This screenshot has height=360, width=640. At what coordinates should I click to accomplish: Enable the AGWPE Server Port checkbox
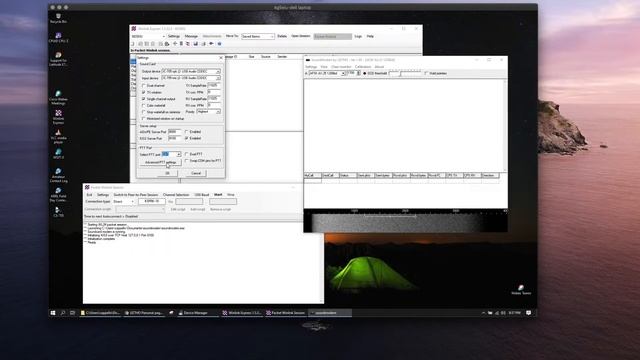tap(187, 132)
